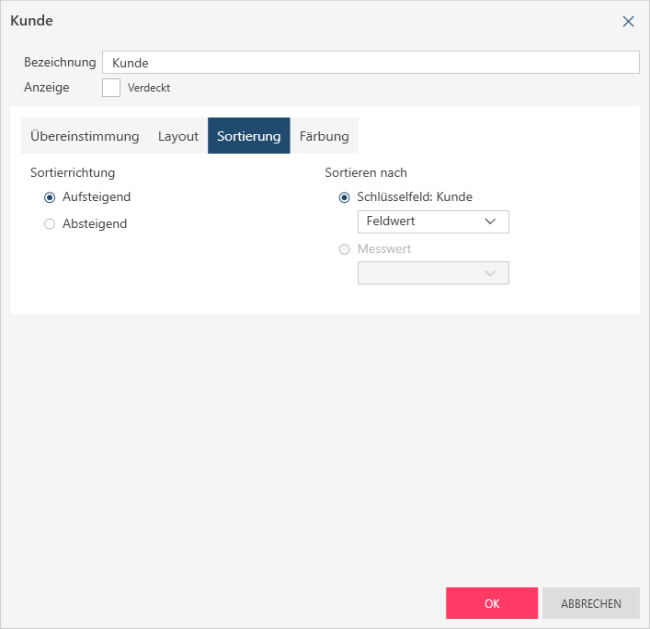Select the Aufsteigend radio button
The height and width of the screenshot is (629, 650).
point(50,197)
